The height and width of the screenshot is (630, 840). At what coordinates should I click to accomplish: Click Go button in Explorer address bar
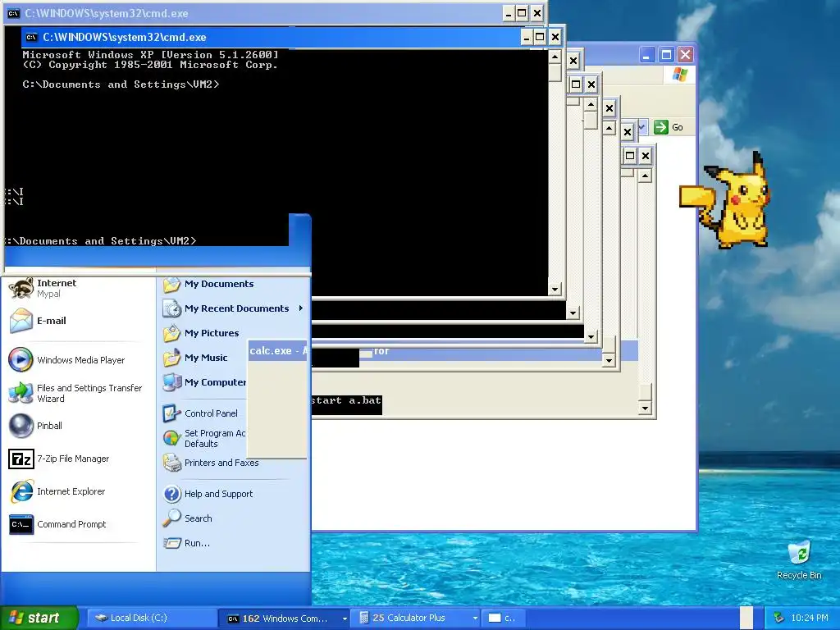click(669, 127)
